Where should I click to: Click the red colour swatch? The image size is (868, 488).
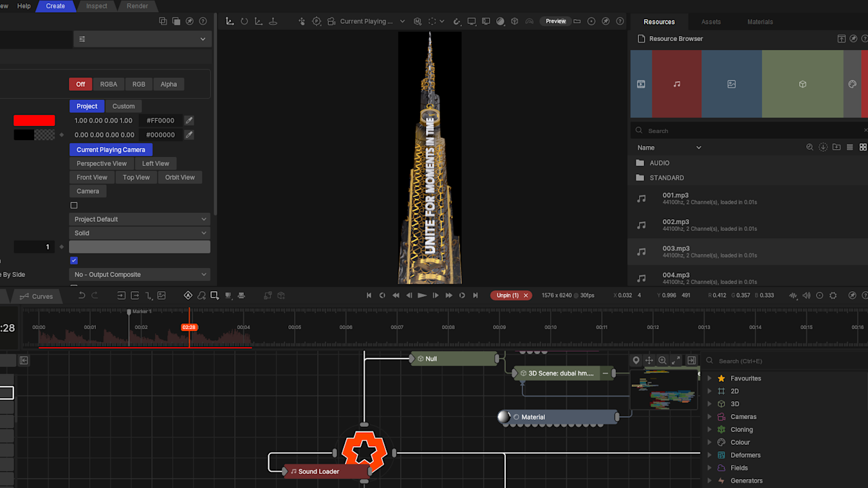tap(34, 120)
